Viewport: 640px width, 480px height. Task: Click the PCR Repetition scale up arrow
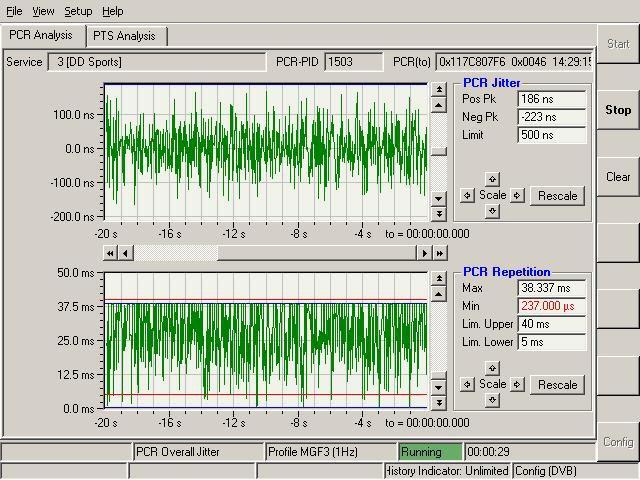(x=492, y=369)
